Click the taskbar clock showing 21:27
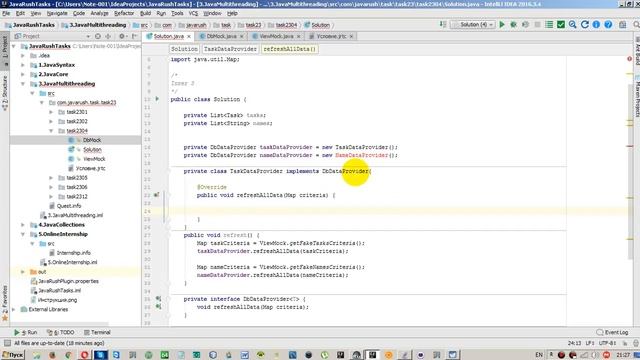 click(x=623, y=355)
